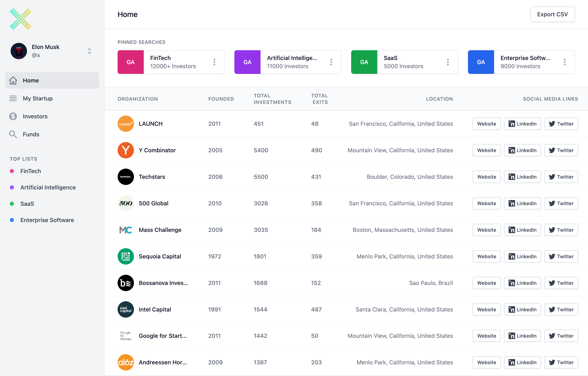Image resolution: width=588 pixels, height=376 pixels.
Task: Select Enterprise Software under Top Lists
Action: (x=47, y=220)
